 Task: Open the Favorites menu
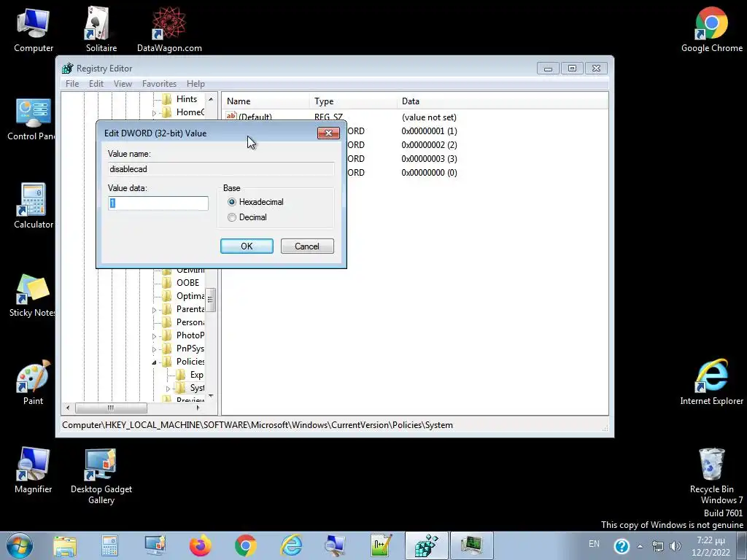pyautogui.click(x=159, y=84)
